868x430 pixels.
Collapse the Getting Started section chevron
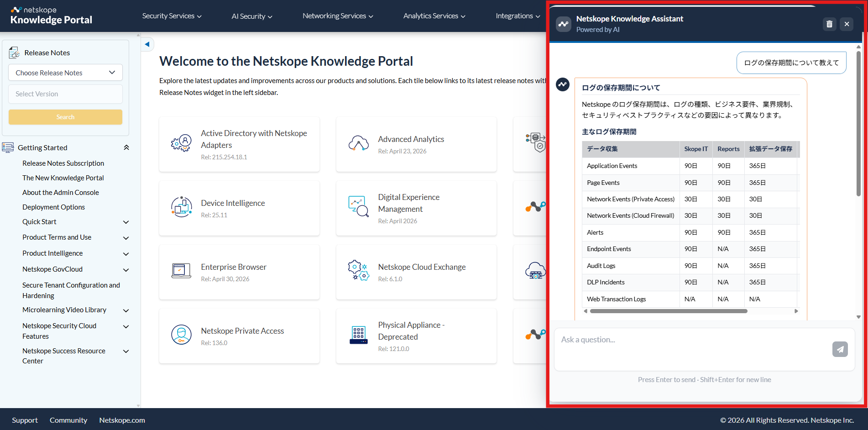coord(126,147)
